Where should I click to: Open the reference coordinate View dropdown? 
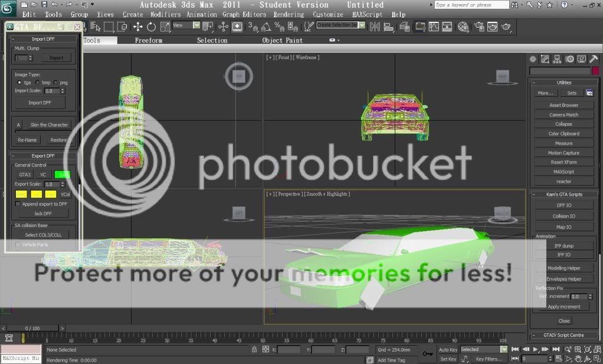pos(186,25)
